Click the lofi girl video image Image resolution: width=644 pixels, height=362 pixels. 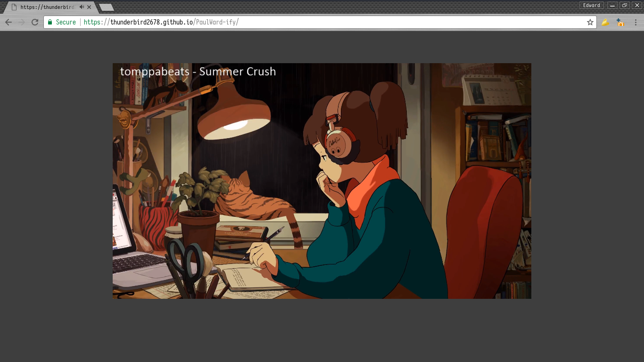coord(322,181)
